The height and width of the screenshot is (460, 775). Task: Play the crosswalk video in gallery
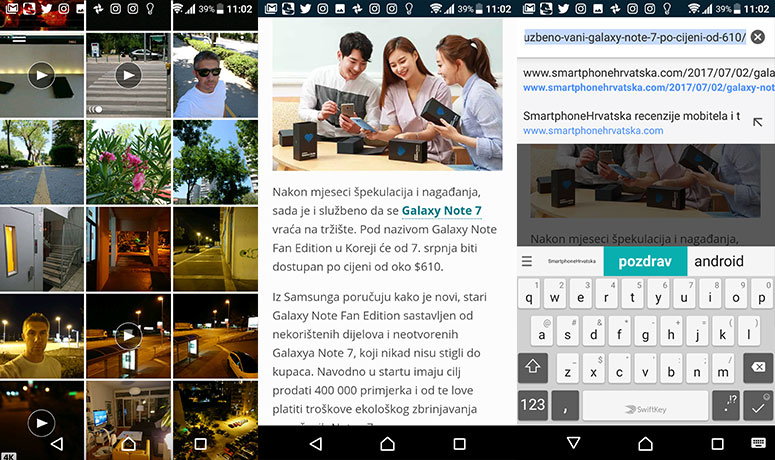click(x=129, y=75)
